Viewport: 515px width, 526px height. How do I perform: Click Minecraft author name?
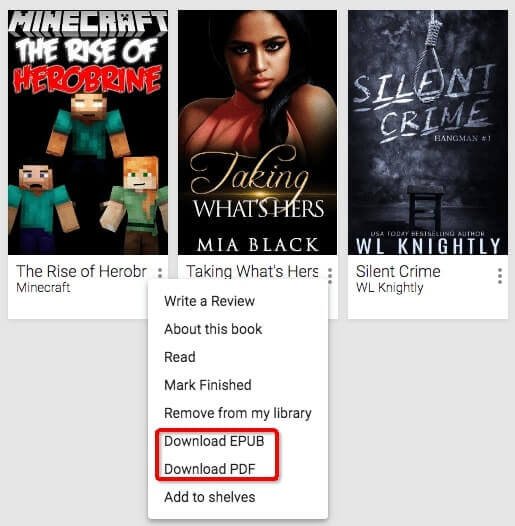pyautogui.click(x=43, y=287)
